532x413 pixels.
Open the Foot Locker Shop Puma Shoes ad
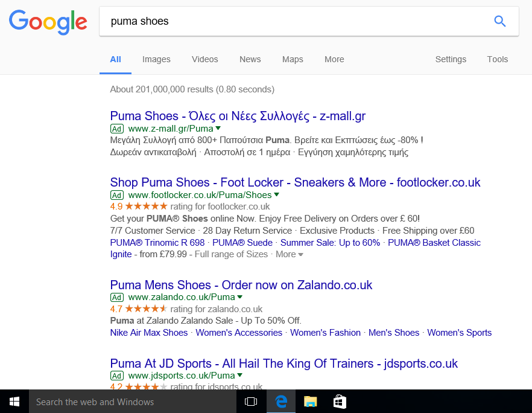(295, 182)
